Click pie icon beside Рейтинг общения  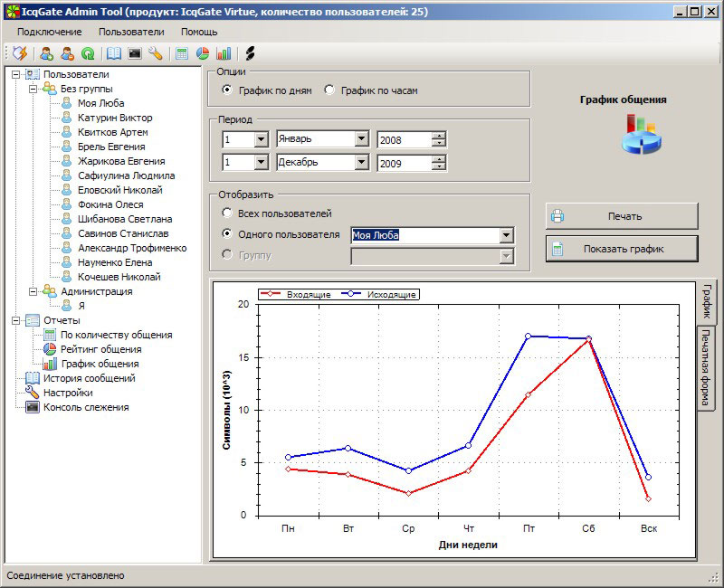(50, 349)
